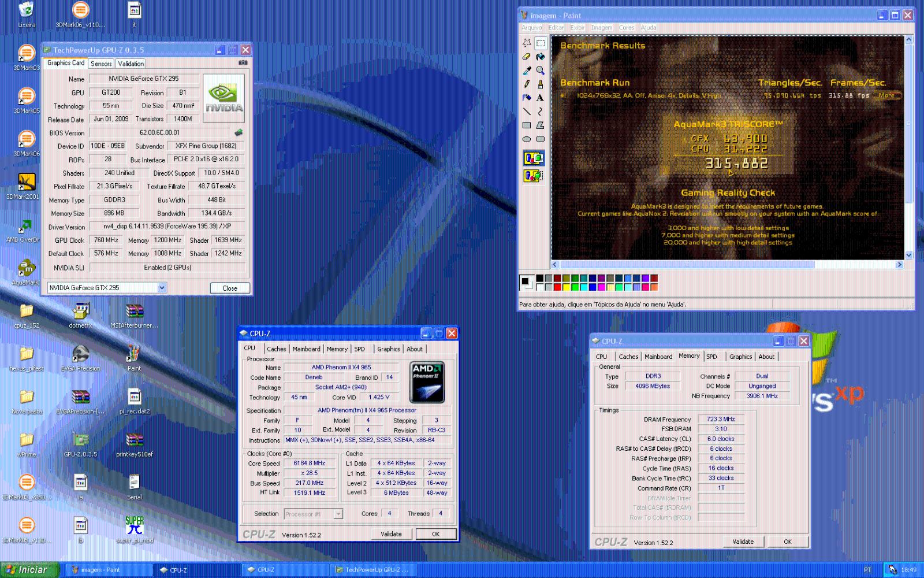This screenshot has width=924, height=578.
Task: Open the GPU-Z.0.3.5 desktop icon
Action: pos(80,444)
